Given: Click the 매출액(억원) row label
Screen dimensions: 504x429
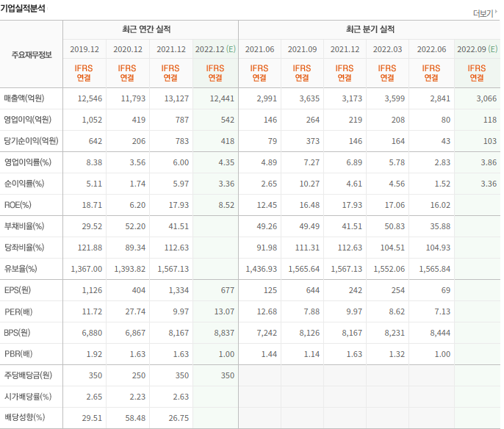Looking at the screenshot, I should pos(24,98).
